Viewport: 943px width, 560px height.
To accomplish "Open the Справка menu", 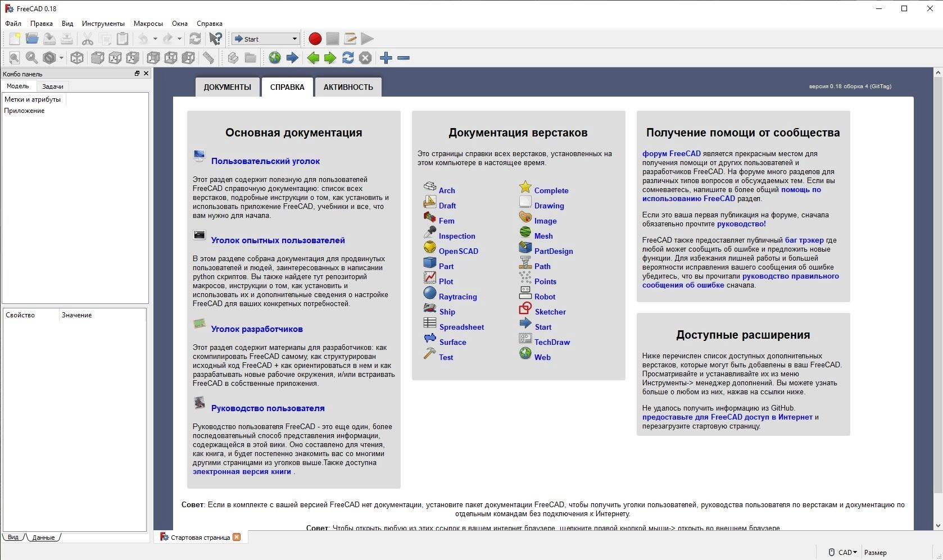I will (210, 24).
